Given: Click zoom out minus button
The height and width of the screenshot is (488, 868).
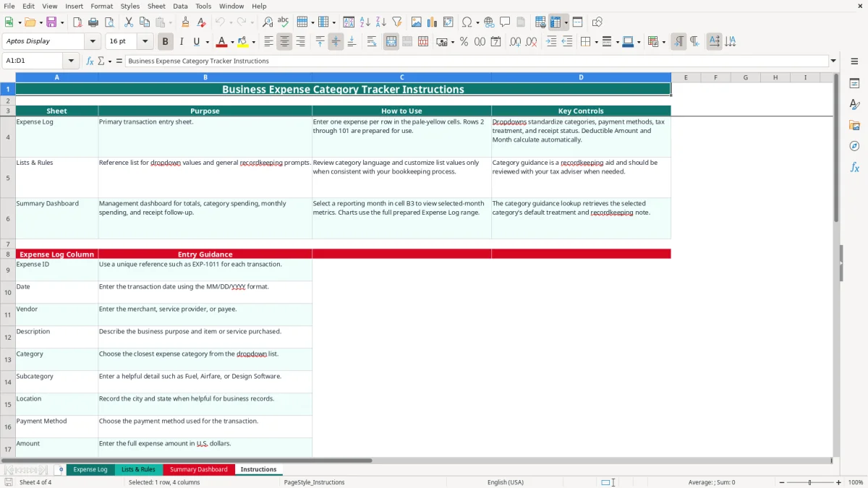Looking at the screenshot, I should [x=780, y=482].
